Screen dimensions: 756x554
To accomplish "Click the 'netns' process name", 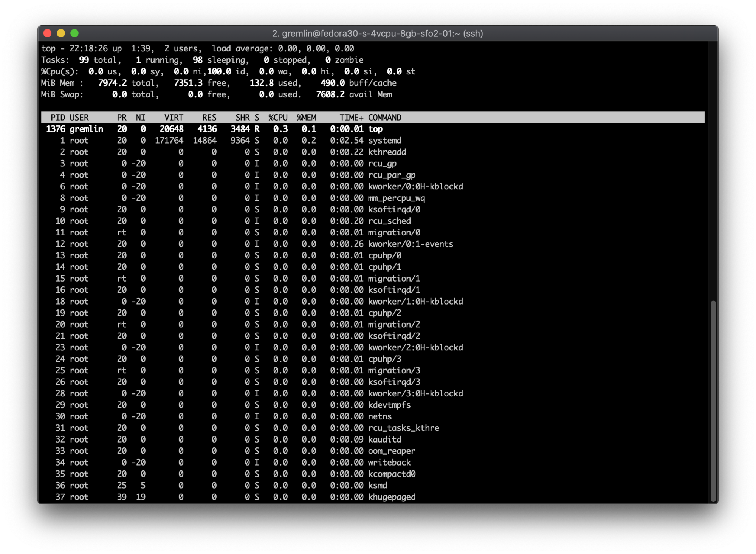I will [x=380, y=416].
